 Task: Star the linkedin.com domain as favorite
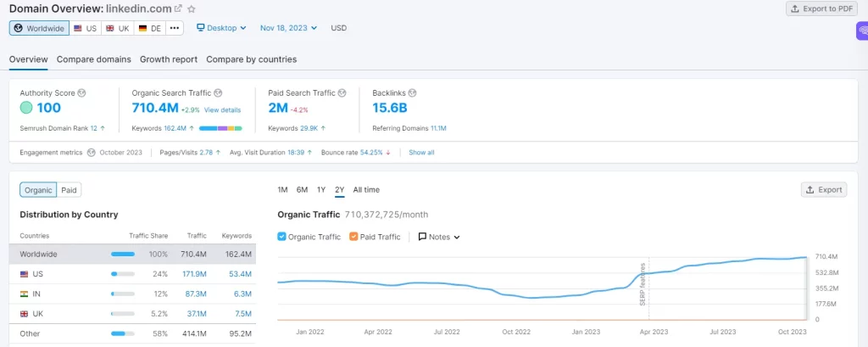point(192,8)
